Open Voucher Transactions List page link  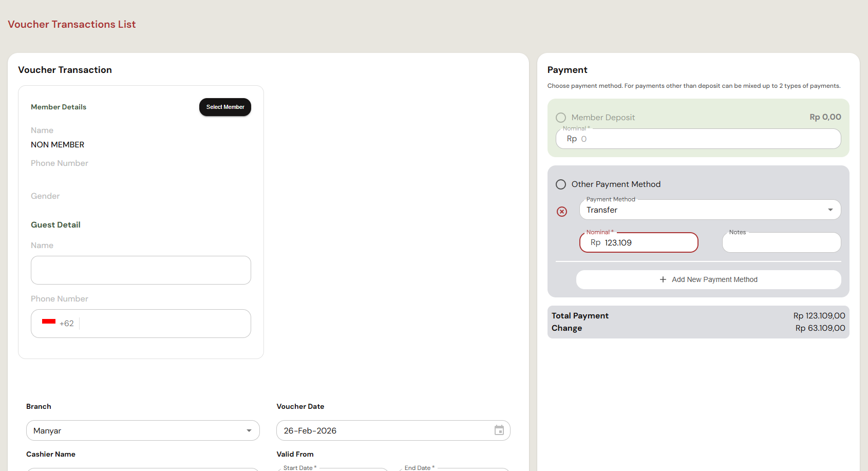[x=72, y=24]
